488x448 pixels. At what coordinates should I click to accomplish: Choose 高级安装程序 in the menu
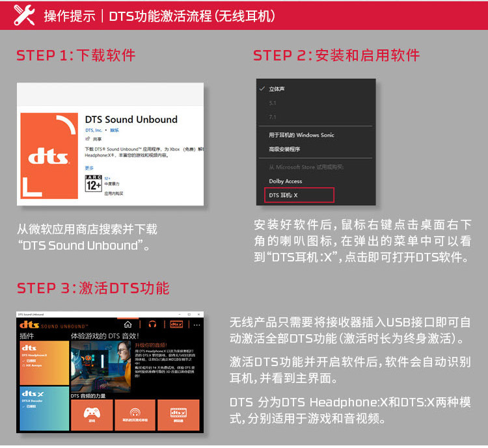pyautogui.click(x=284, y=149)
